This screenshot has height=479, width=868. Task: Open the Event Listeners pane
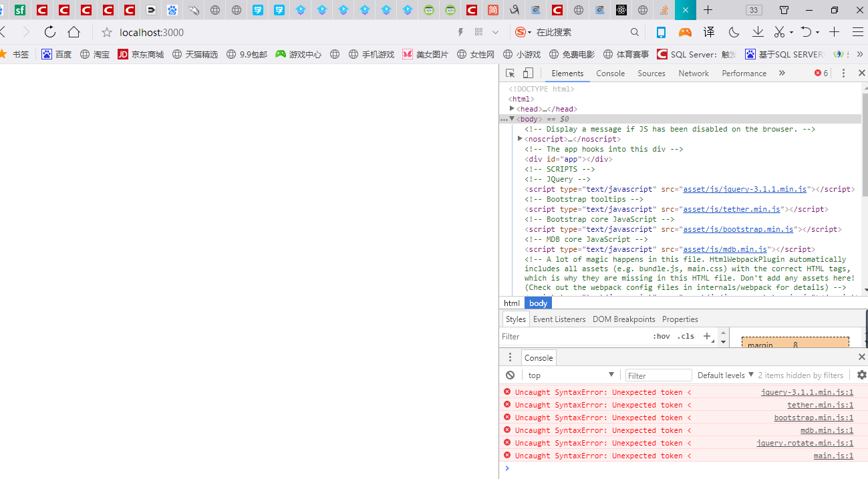click(559, 319)
